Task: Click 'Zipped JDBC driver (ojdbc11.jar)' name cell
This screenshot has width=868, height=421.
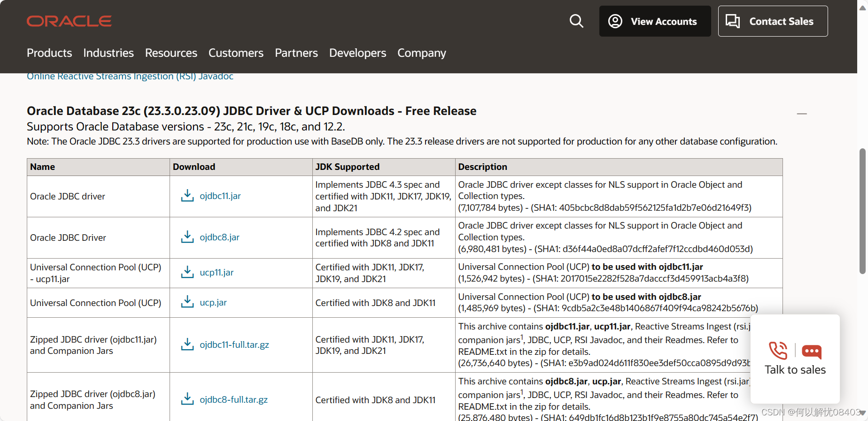Action: coord(98,345)
